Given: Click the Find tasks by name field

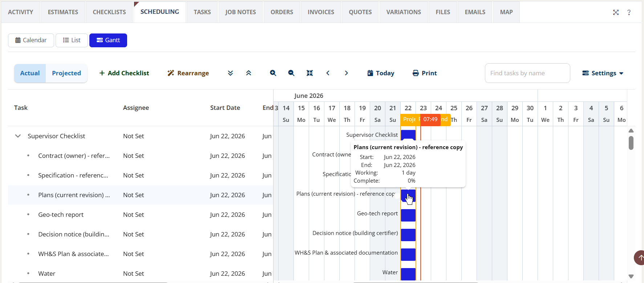Looking at the screenshot, I should click(527, 73).
